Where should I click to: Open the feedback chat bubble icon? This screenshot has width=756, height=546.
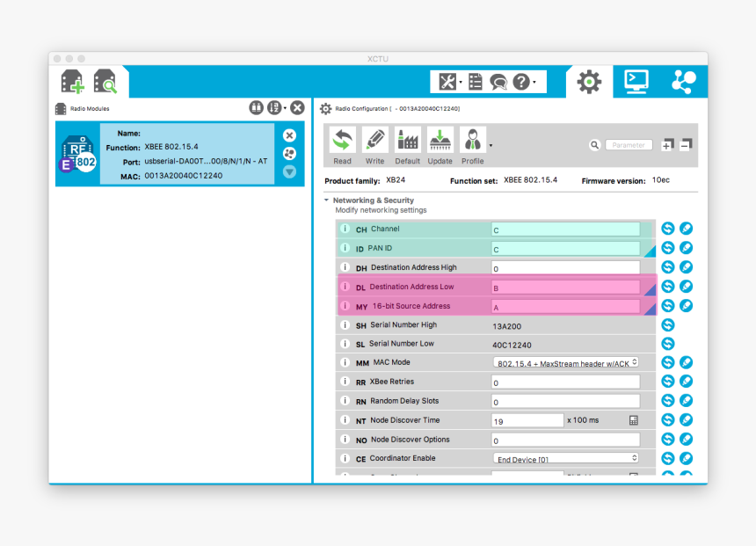click(498, 82)
